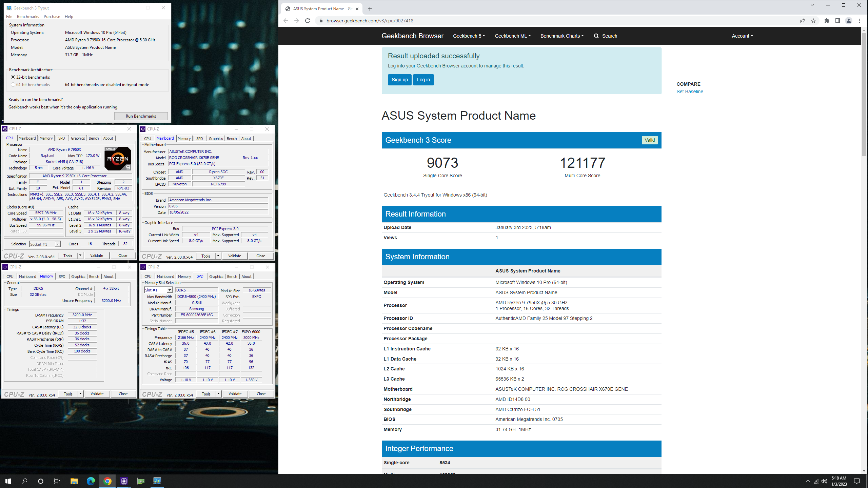
Task: Switch to Chrome on the taskbar
Action: click(107, 481)
